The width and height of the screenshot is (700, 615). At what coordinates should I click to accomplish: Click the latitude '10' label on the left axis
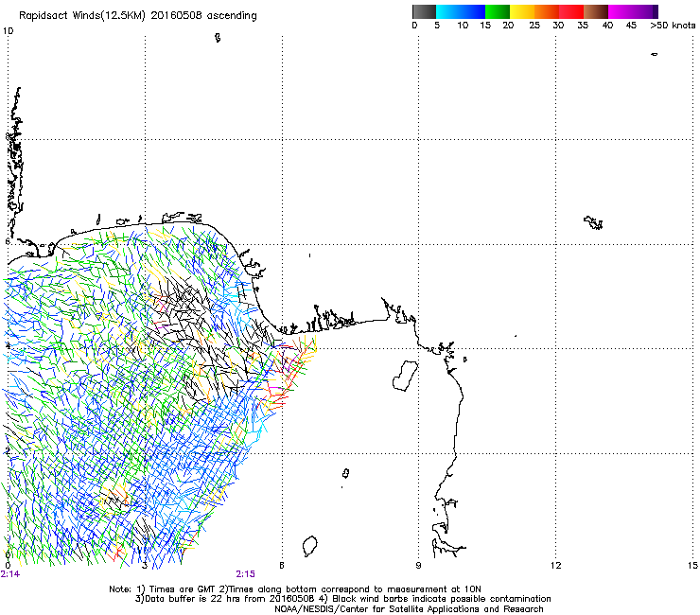8,31
